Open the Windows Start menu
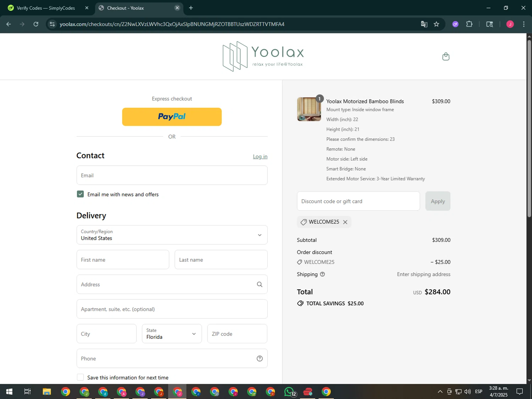Viewport: 532px width, 399px height. pyautogui.click(x=9, y=392)
